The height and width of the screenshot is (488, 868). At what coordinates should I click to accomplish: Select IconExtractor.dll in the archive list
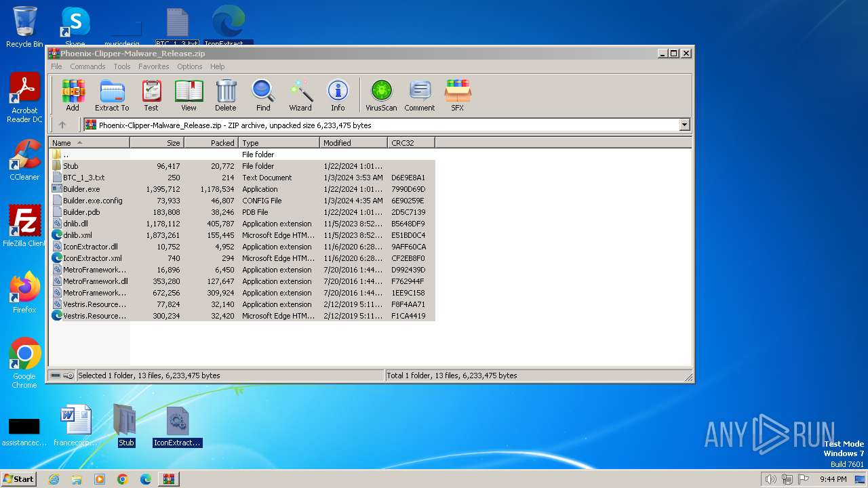coord(242,247)
